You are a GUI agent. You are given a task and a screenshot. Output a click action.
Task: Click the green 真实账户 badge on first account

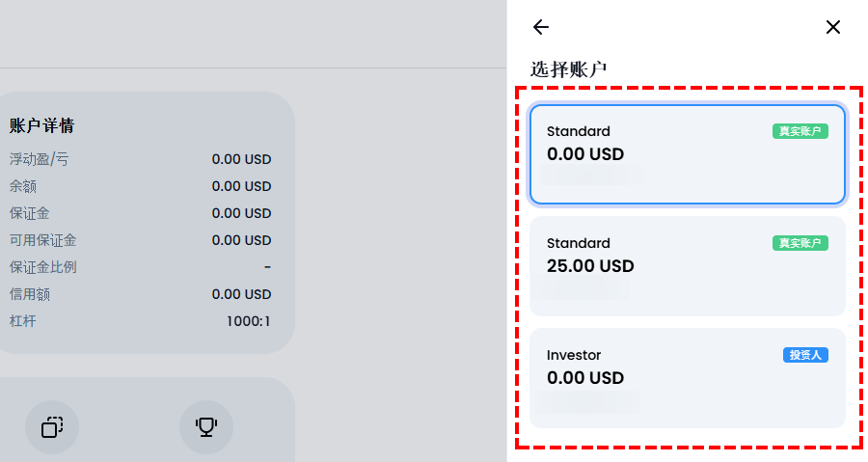[x=800, y=131]
